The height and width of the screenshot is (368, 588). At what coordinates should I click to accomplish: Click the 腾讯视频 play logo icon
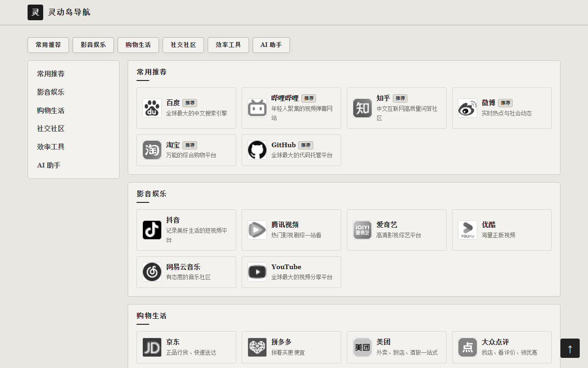[x=257, y=230]
